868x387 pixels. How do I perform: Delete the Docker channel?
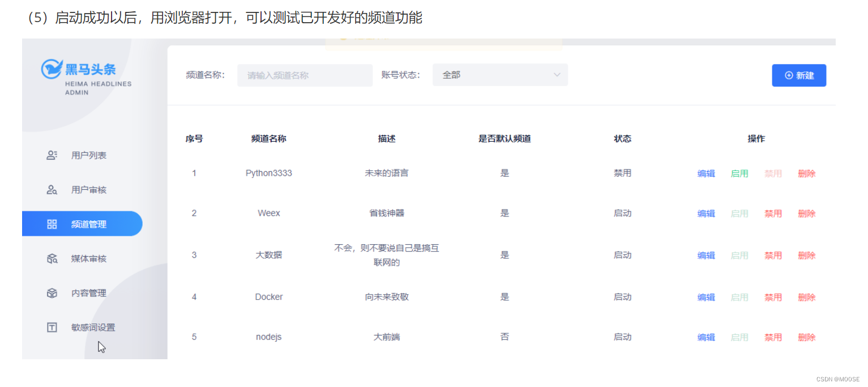coord(807,297)
